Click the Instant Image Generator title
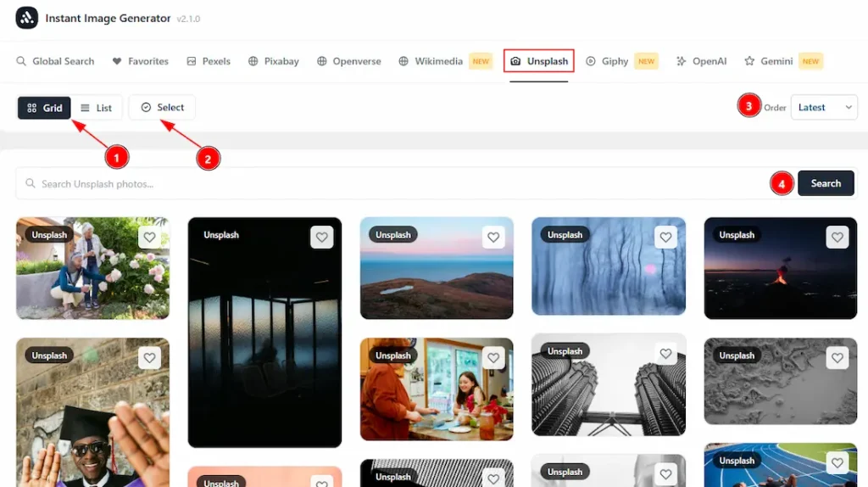The height and width of the screenshot is (487, 868). click(x=108, y=19)
